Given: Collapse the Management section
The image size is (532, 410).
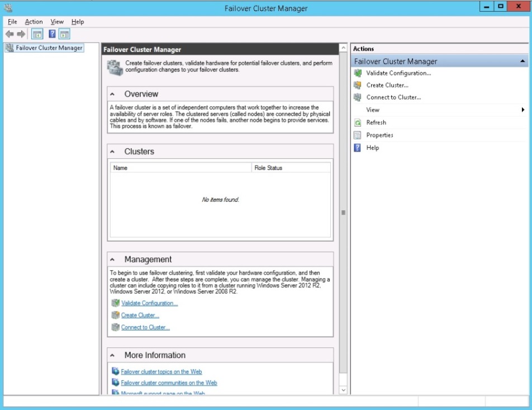Looking at the screenshot, I should pos(112,260).
